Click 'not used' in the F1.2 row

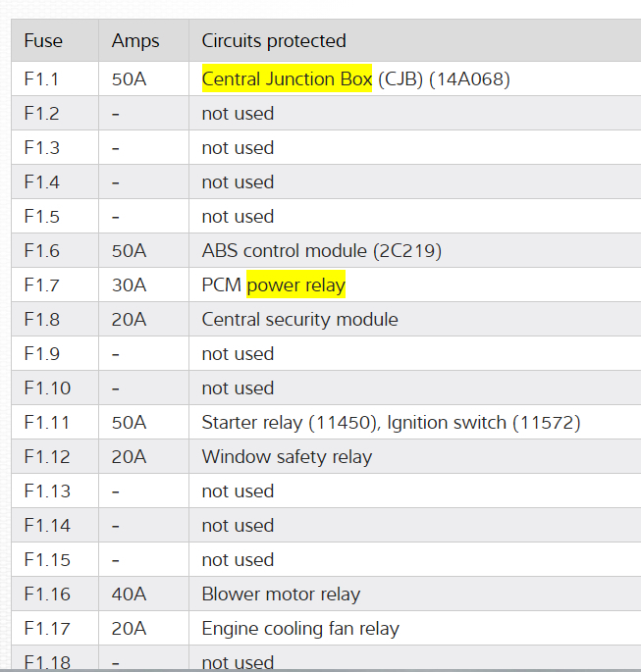tap(238, 114)
